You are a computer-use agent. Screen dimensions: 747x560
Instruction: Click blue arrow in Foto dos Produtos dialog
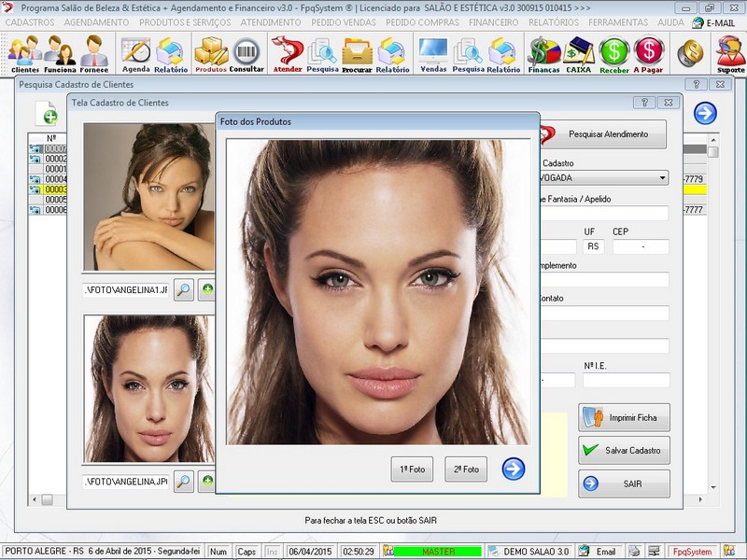[x=513, y=469]
